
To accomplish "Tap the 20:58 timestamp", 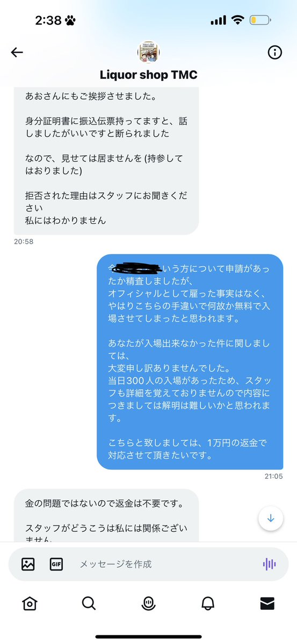I will click(24, 241).
